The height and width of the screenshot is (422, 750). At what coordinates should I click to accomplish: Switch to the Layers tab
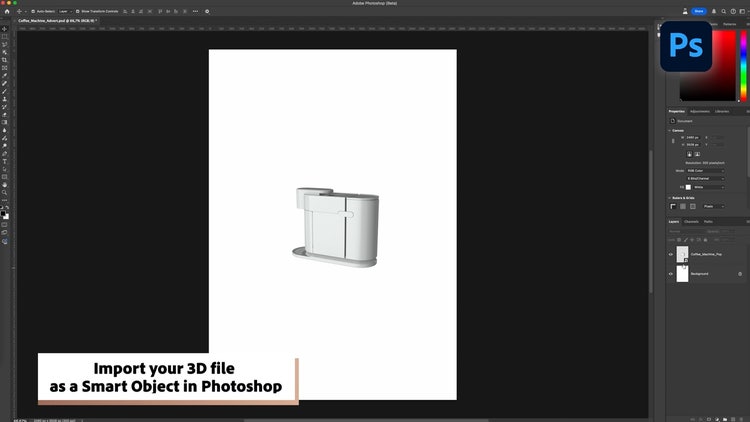[x=674, y=222]
